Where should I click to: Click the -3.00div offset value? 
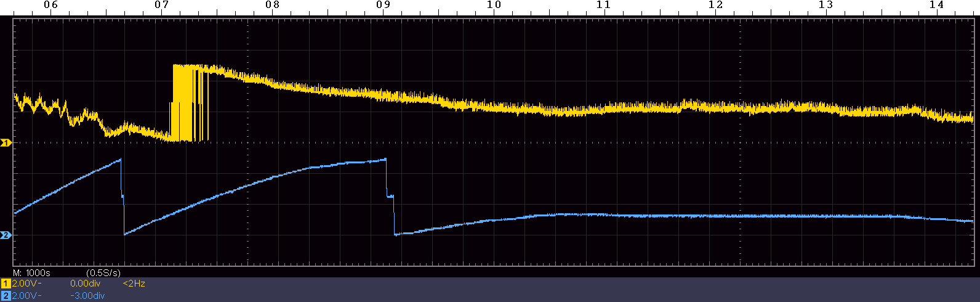click(87, 296)
